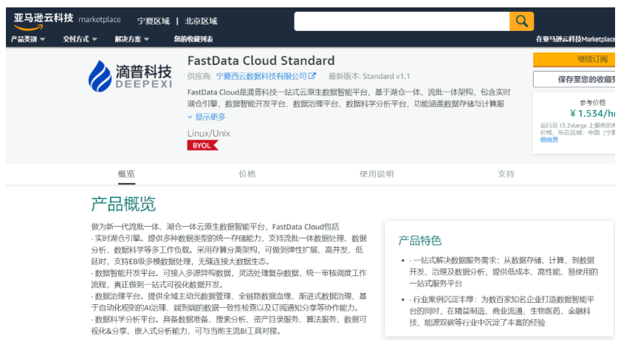621x364 pixels.
Task: Click the 参考价格 label
Action: [592, 103]
